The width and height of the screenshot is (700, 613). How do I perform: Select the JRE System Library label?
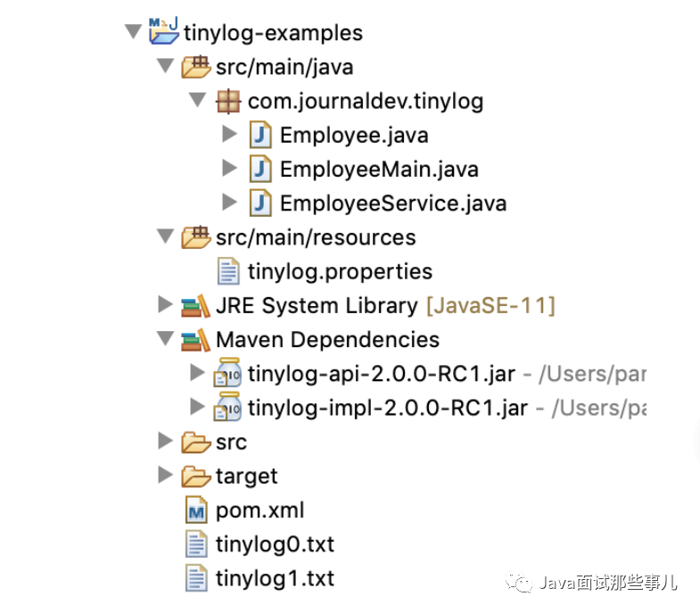pyautogui.click(x=317, y=306)
